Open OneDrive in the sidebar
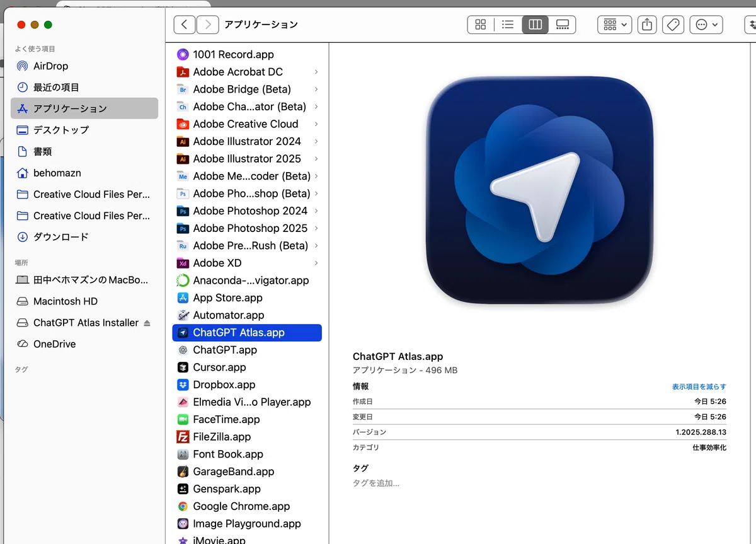Screen dimensions: 756x544 84,344
